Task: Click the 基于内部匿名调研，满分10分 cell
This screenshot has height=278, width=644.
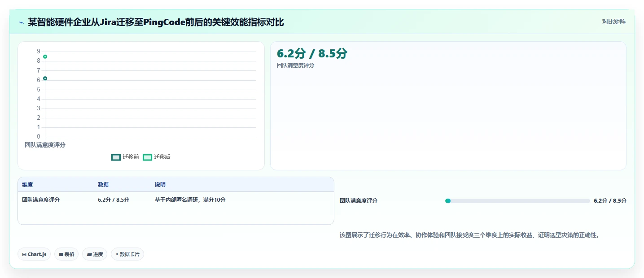Action: pyautogui.click(x=190, y=200)
